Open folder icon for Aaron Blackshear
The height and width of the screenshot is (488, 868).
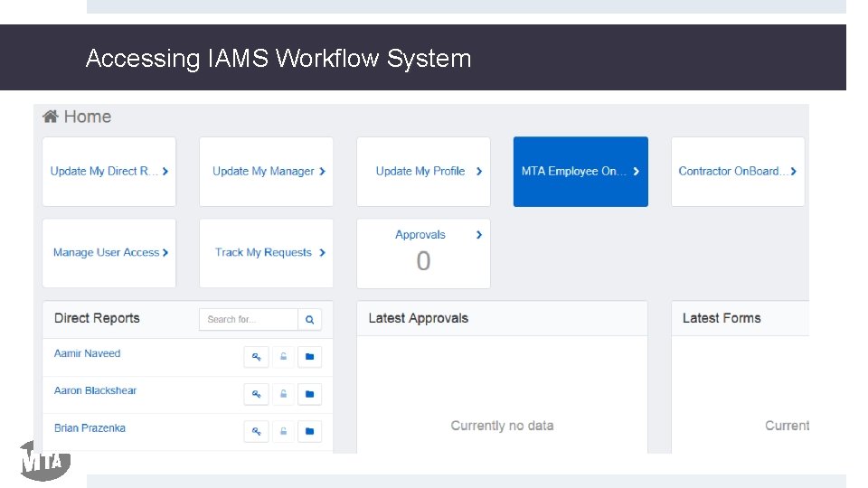click(x=309, y=394)
